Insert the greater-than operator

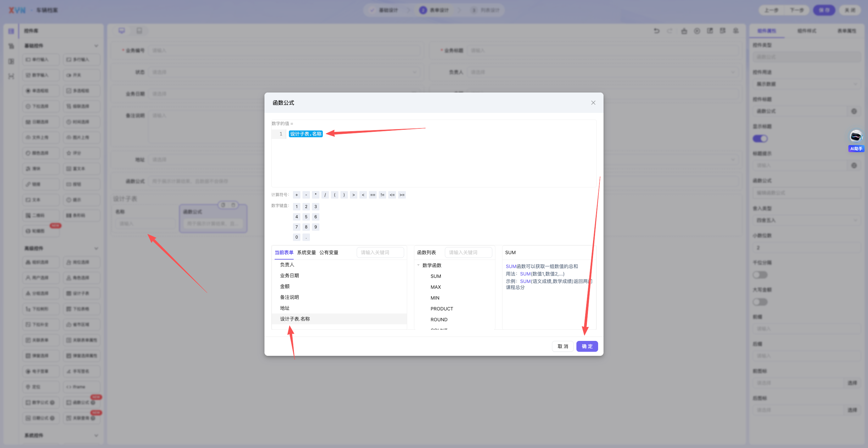[x=354, y=195]
